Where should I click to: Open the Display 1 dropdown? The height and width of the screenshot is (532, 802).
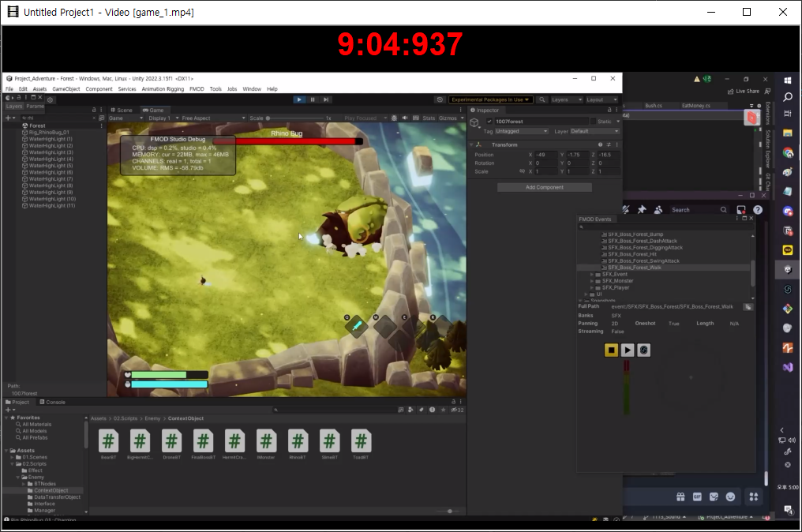pyautogui.click(x=163, y=118)
